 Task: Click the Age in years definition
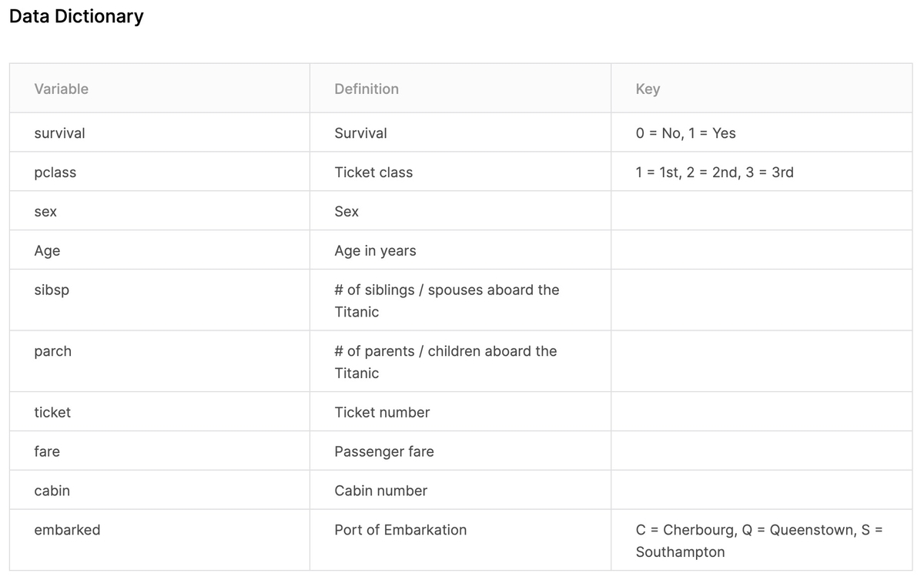(x=375, y=251)
